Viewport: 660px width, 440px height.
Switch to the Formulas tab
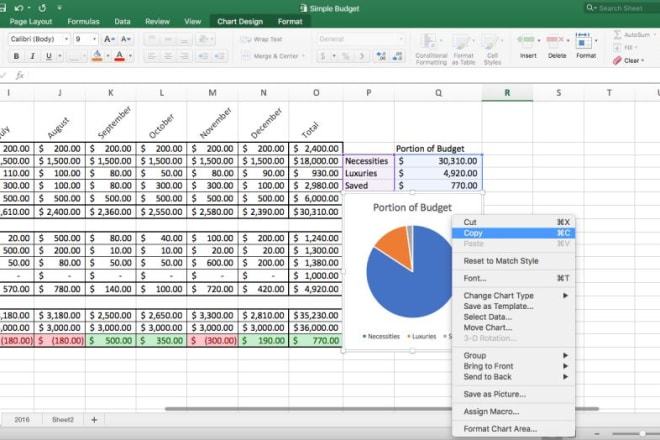[83, 21]
